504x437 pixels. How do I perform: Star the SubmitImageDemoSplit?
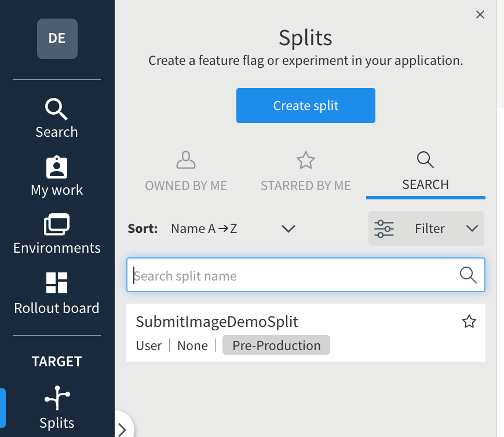tap(469, 321)
